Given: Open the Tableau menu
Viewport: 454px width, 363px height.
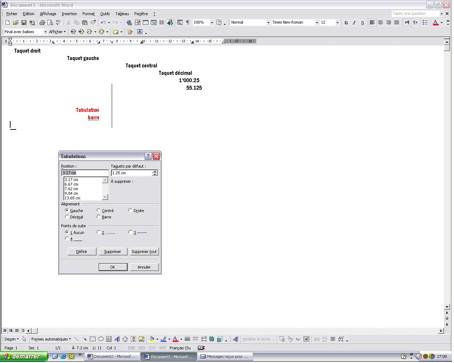Looking at the screenshot, I should tap(122, 14).
